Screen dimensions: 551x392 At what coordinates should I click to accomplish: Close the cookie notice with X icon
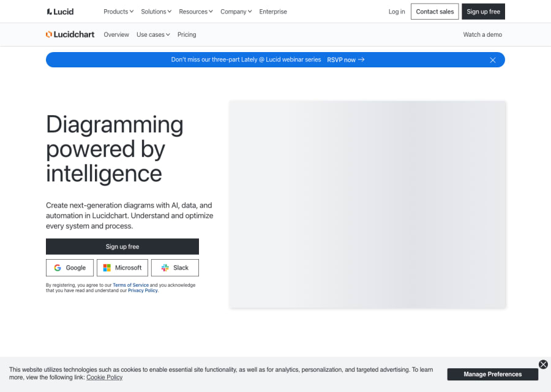click(x=543, y=364)
